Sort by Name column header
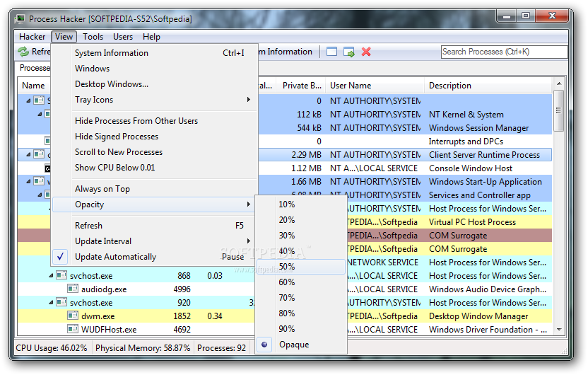 34,86
